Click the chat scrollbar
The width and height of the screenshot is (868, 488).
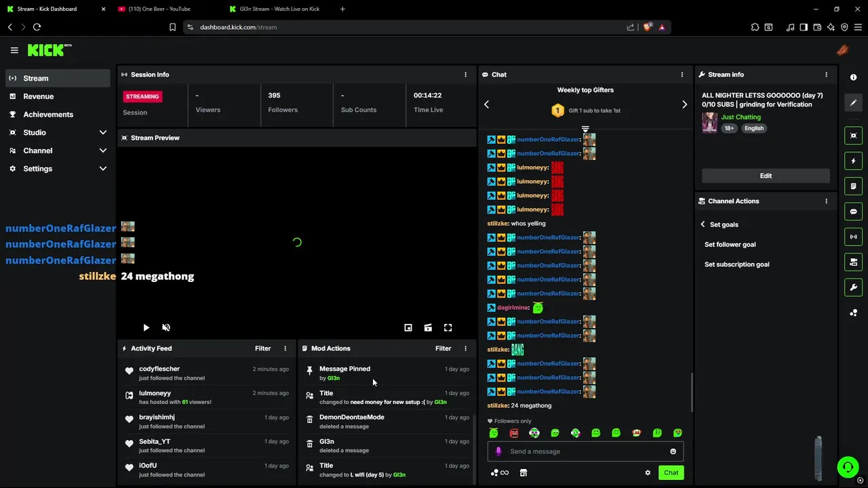(x=692, y=392)
